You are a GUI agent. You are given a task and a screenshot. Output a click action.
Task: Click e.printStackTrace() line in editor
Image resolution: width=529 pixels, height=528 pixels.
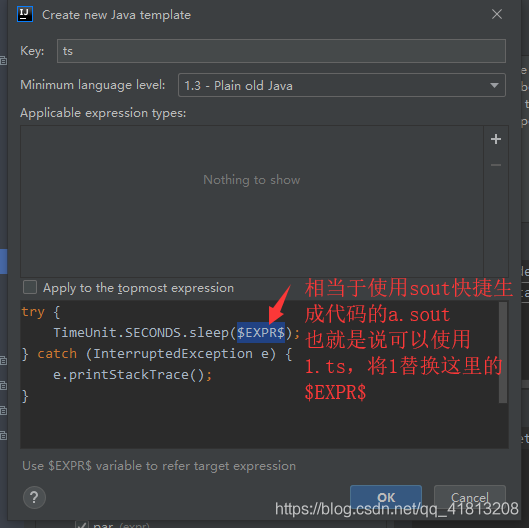pos(133,374)
